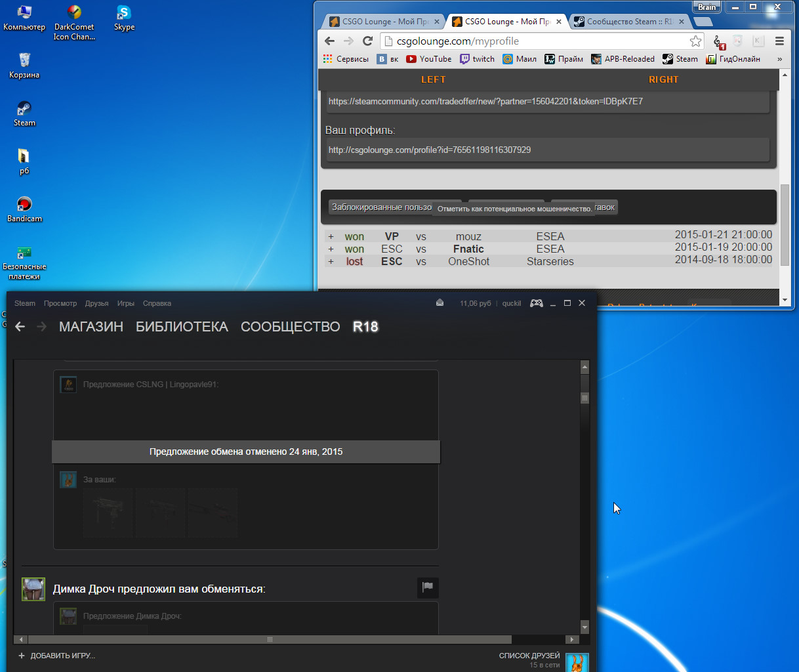Click Steam horizontal scrollbar right arrow
Viewport: 799px width, 672px height.
571,639
